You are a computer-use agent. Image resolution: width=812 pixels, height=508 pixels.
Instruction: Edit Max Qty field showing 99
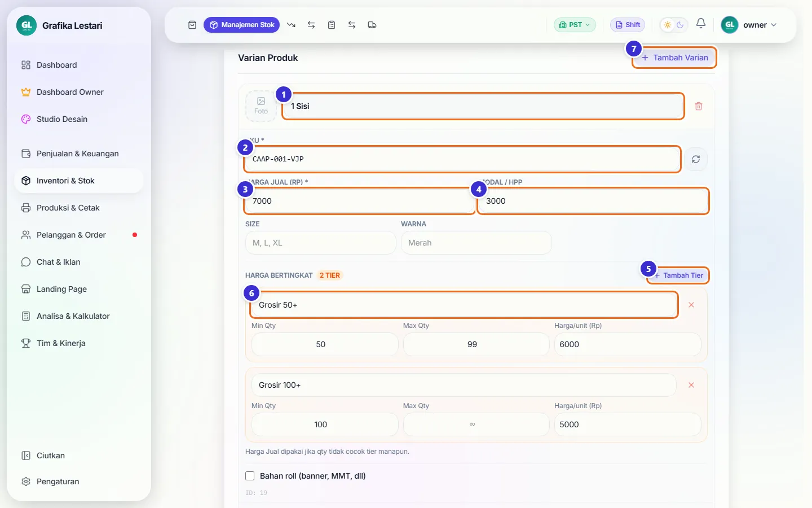pos(476,344)
